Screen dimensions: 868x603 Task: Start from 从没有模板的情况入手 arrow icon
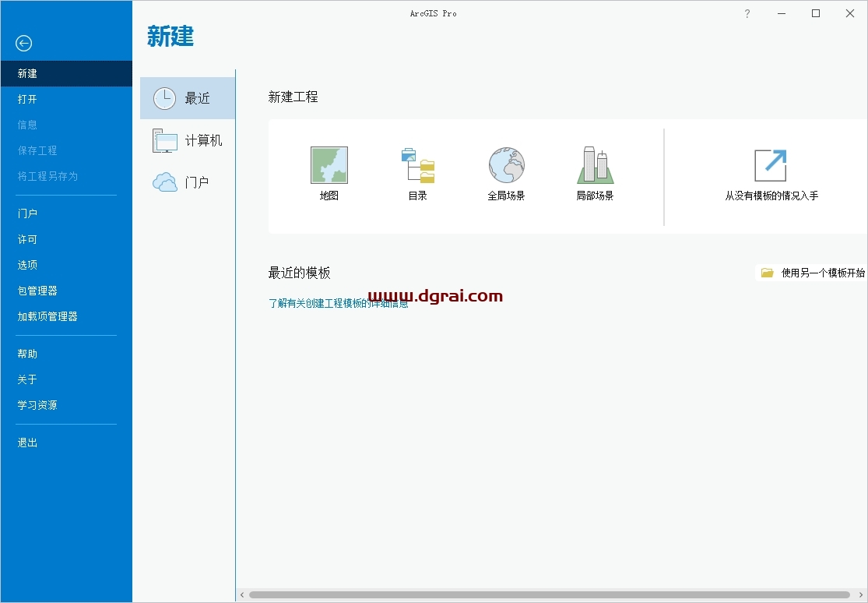(x=771, y=165)
